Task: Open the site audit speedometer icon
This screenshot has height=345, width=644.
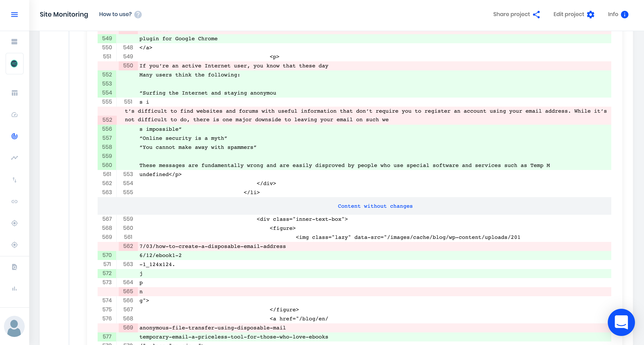Action: (x=14, y=115)
